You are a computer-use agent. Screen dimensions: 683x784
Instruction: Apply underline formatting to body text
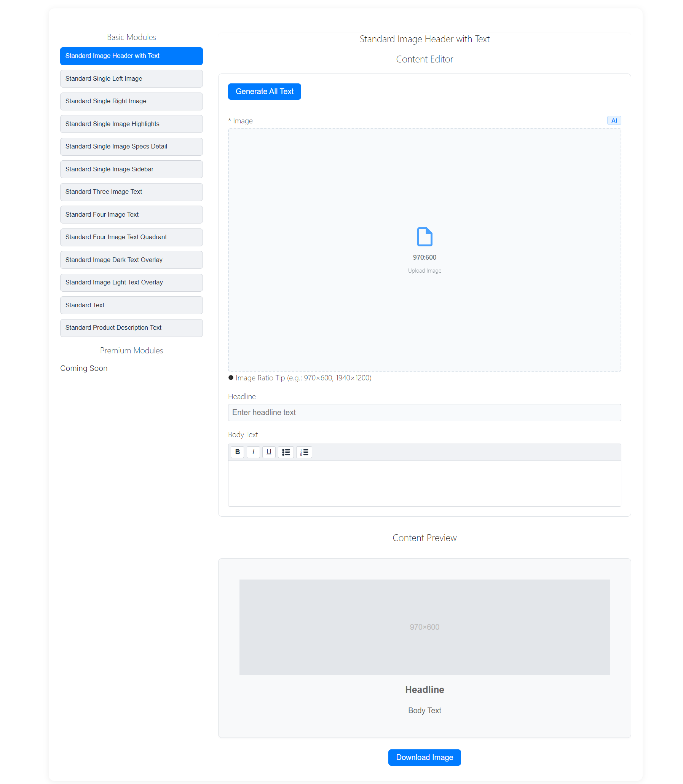269,452
